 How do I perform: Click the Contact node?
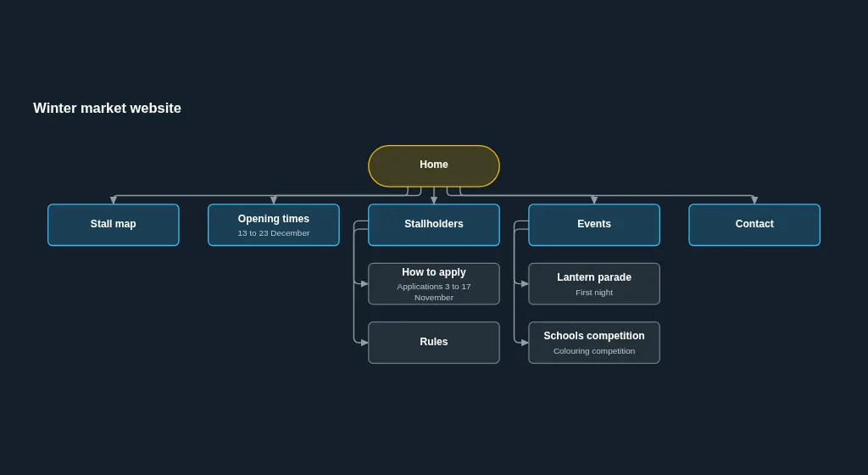[x=754, y=225]
